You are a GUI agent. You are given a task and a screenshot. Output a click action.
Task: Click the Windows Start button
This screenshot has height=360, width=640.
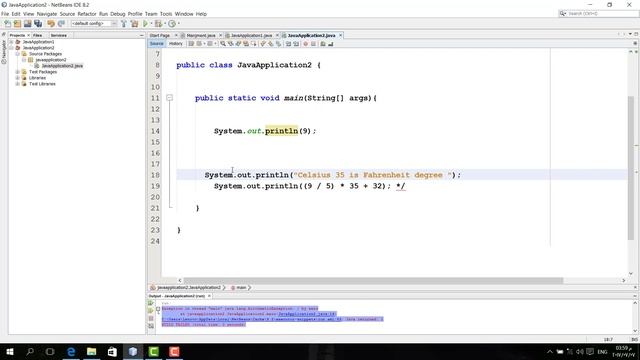9,351
